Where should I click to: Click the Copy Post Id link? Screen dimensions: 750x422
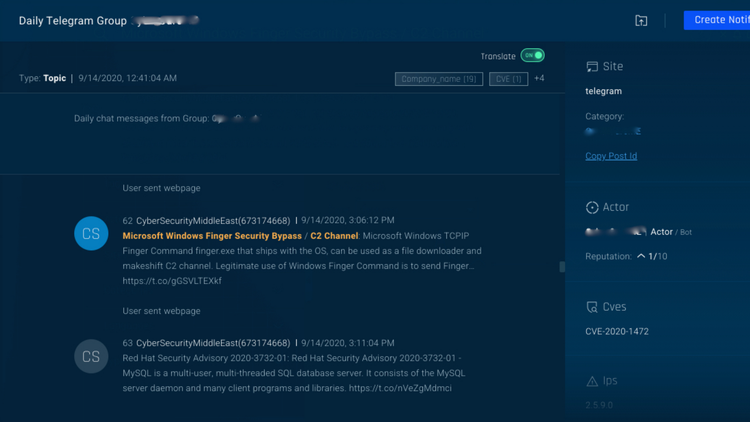click(611, 156)
